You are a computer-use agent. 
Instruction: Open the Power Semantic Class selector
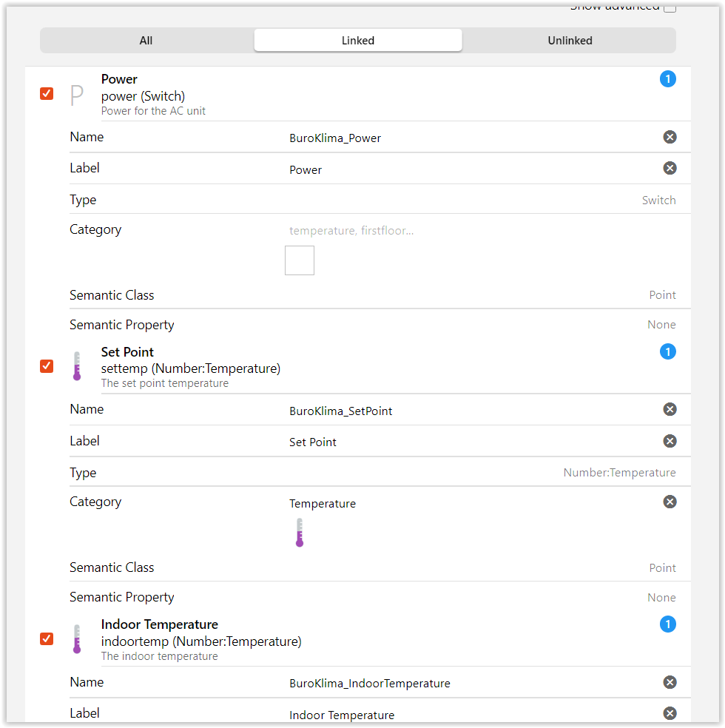661,295
